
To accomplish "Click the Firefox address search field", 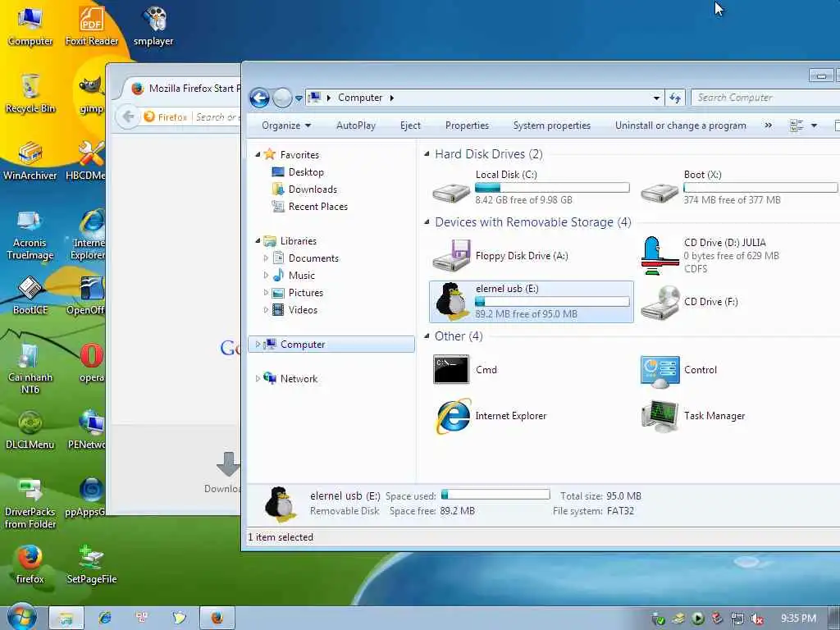I will pyautogui.click(x=217, y=116).
